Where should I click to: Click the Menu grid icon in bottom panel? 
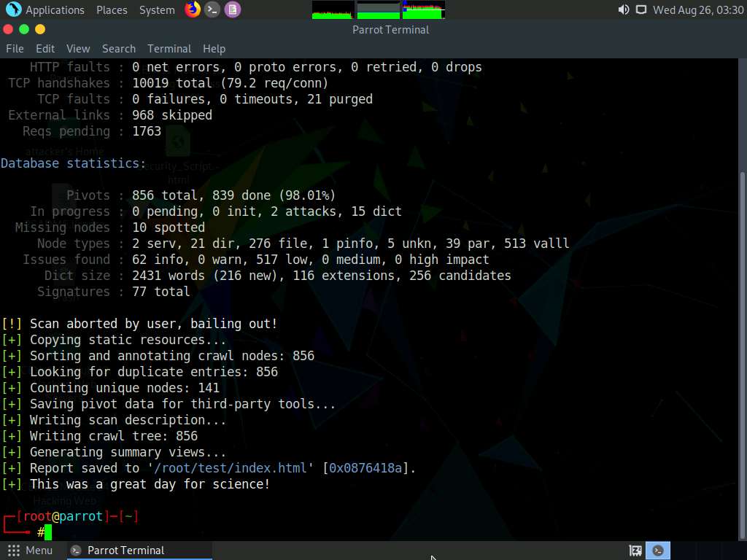click(14, 551)
